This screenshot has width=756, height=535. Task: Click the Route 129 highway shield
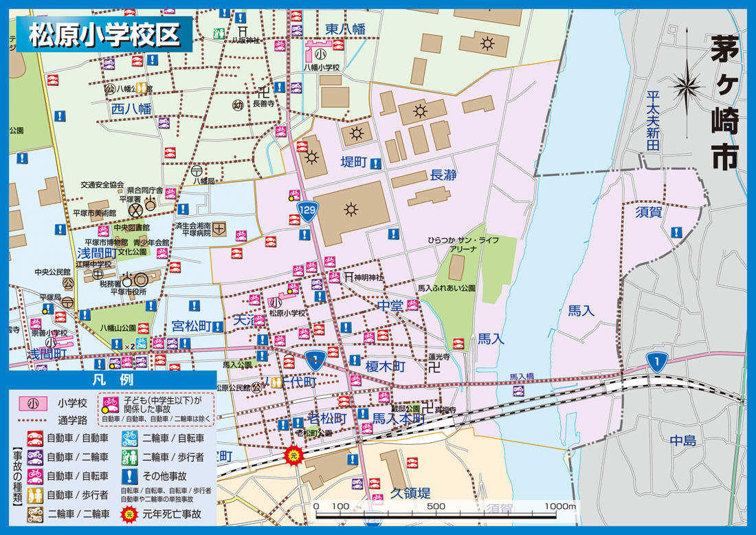306,210
